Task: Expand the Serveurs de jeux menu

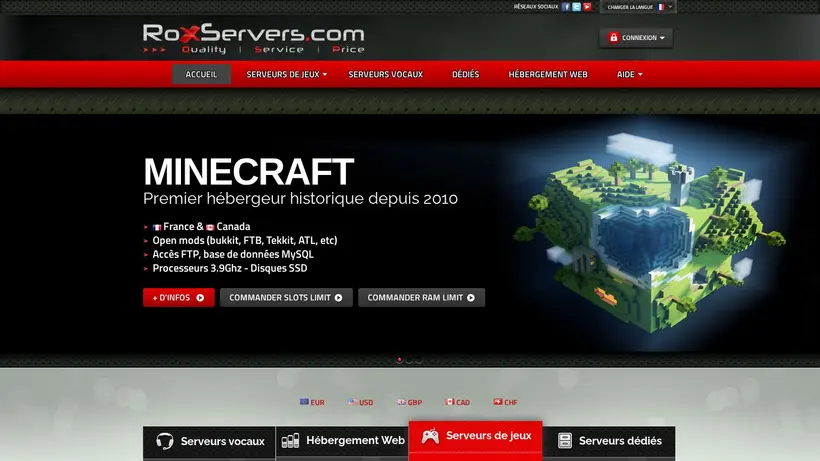Action: pos(287,74)
